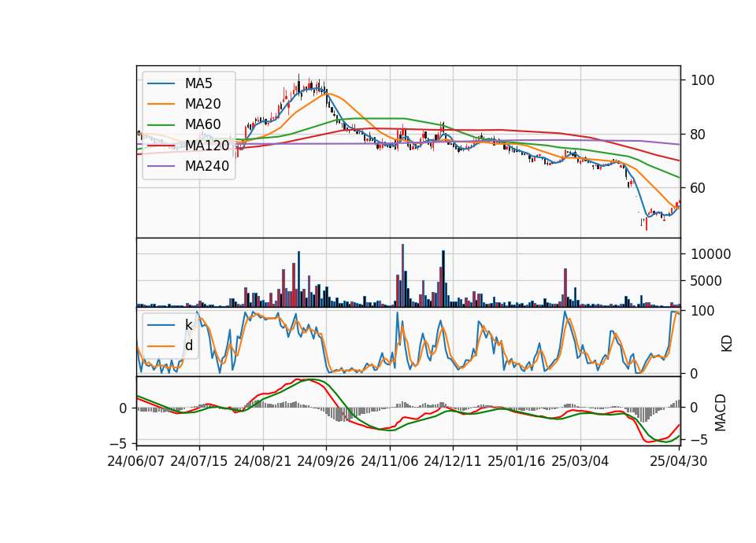Click the price axis value 60

click(x=699, y=188)
